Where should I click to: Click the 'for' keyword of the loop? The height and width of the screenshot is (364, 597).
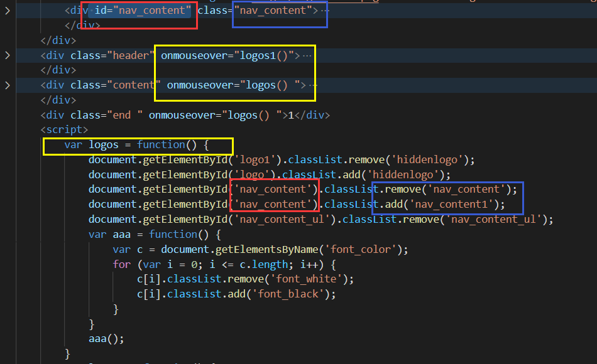pyautogui.click(x=121, y=264)
